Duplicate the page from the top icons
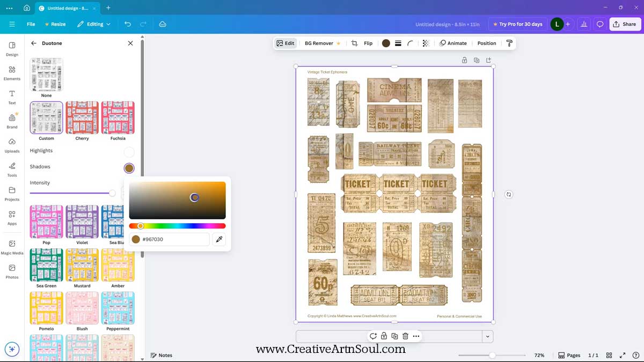 (477, 60)
